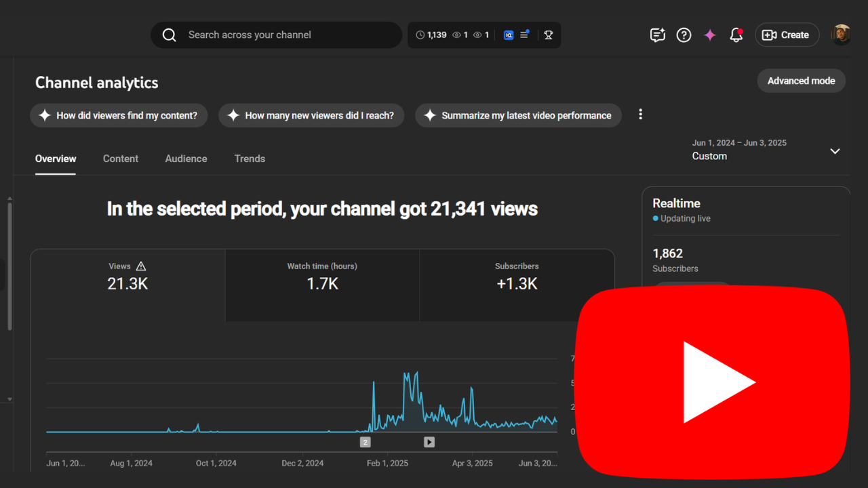
Task: Click the 'Feb 1, 2025' axis label
Action: 387,464
